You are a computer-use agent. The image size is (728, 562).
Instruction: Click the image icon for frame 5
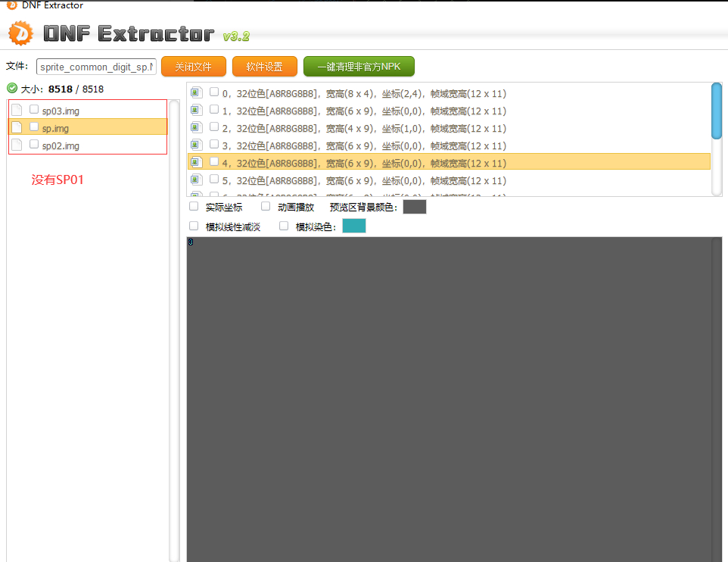coord(196,180)
